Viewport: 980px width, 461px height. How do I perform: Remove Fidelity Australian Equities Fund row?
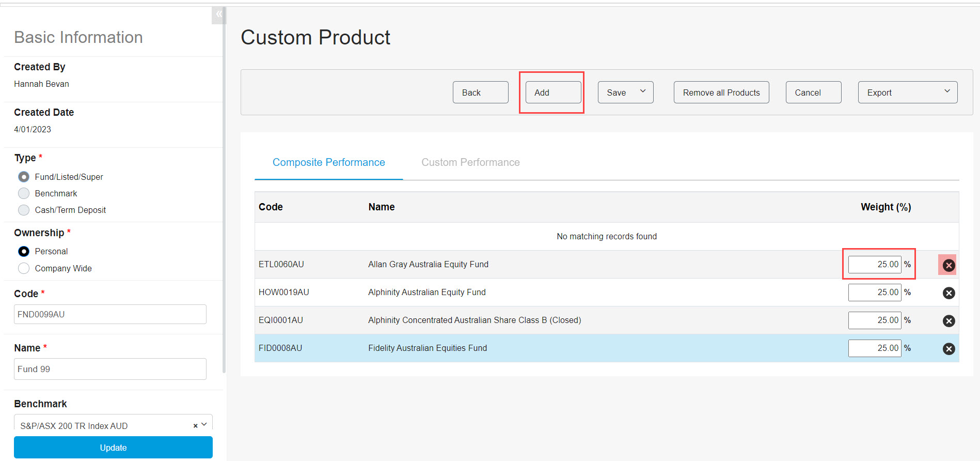pyautogui.click(x=949, y=349)
